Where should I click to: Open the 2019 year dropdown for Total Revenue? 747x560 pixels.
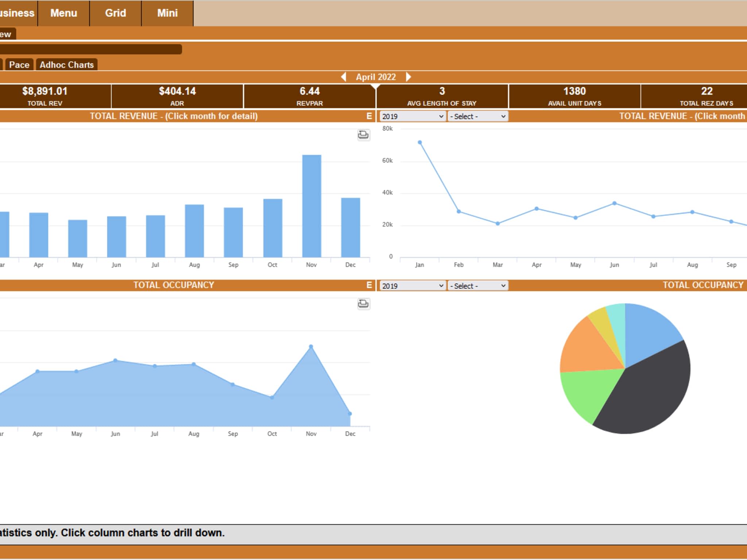click(x=412, y=116)
